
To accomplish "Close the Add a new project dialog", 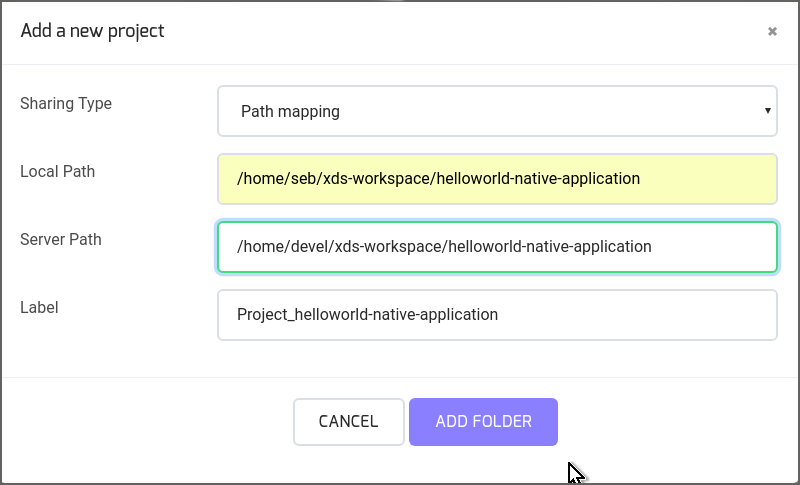I will click(x=772, y=32).
